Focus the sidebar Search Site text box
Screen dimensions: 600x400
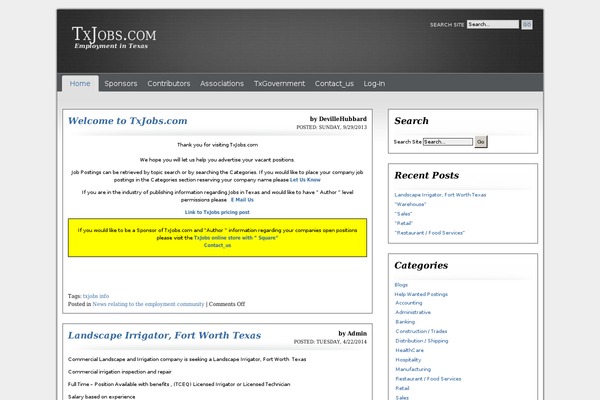click(x=448, y=142)
